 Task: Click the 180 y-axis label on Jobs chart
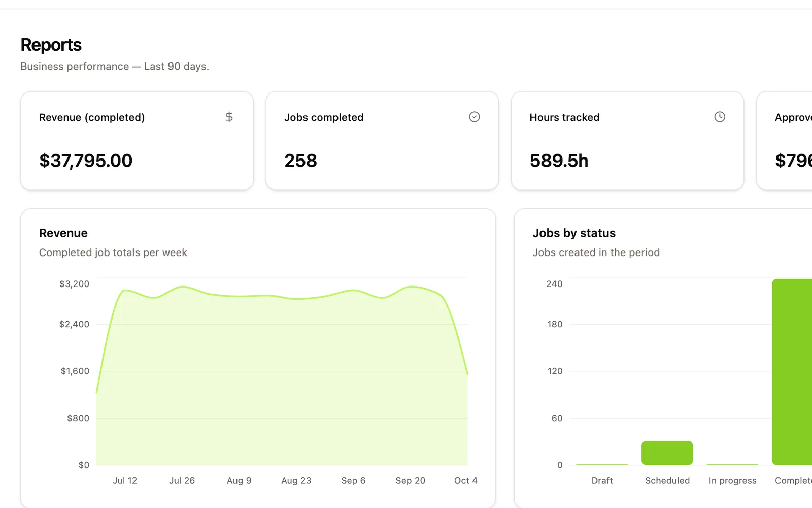[x=555, y=324]
